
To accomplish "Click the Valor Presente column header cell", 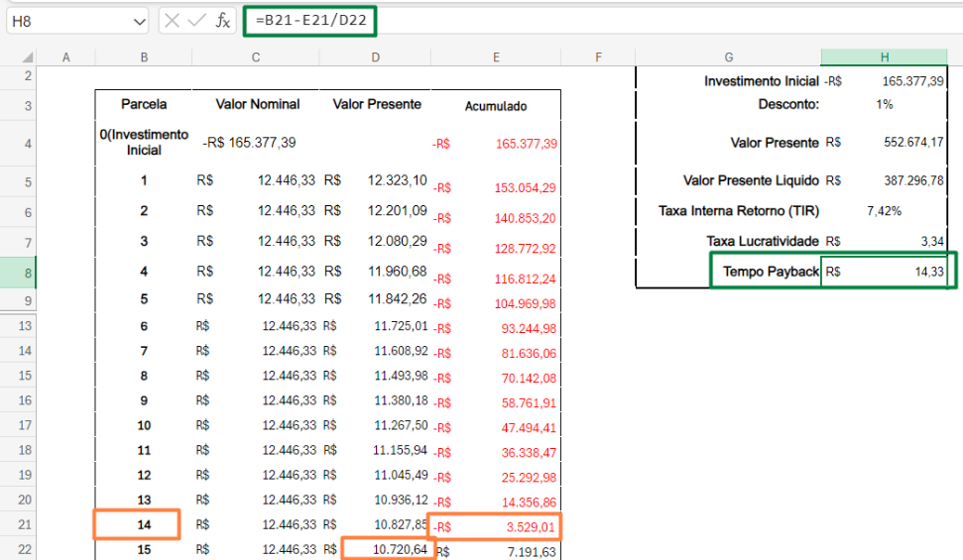I will [377, 104].
